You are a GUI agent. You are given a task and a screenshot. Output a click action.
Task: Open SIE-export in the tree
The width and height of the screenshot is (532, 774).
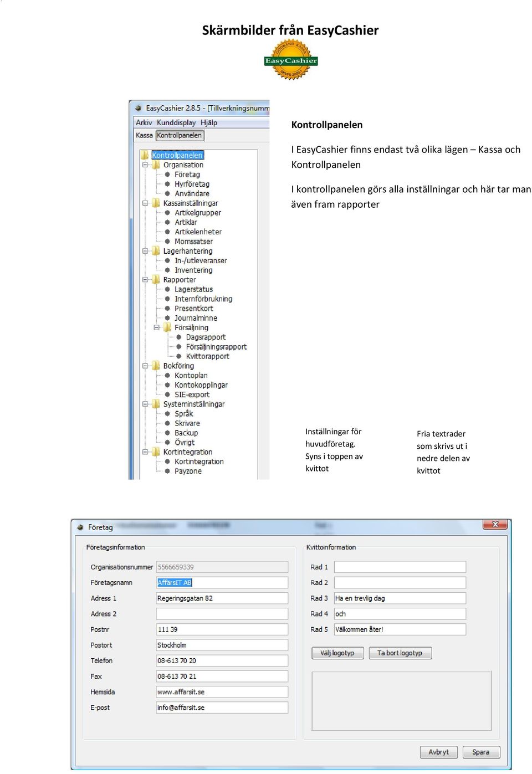point(192,394)
